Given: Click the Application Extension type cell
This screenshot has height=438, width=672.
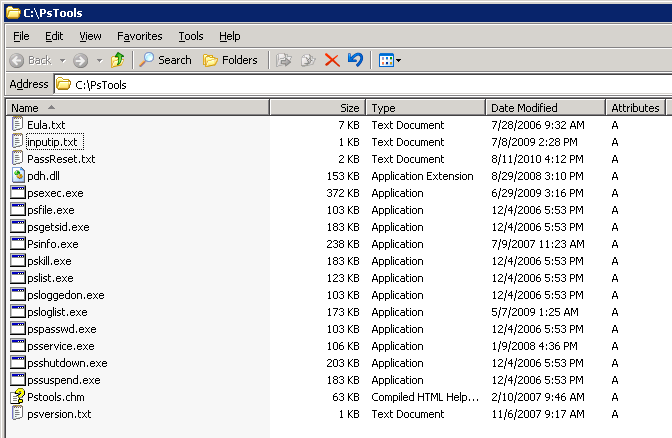Looking at the screenshot, I should click(x=422, y=176).
